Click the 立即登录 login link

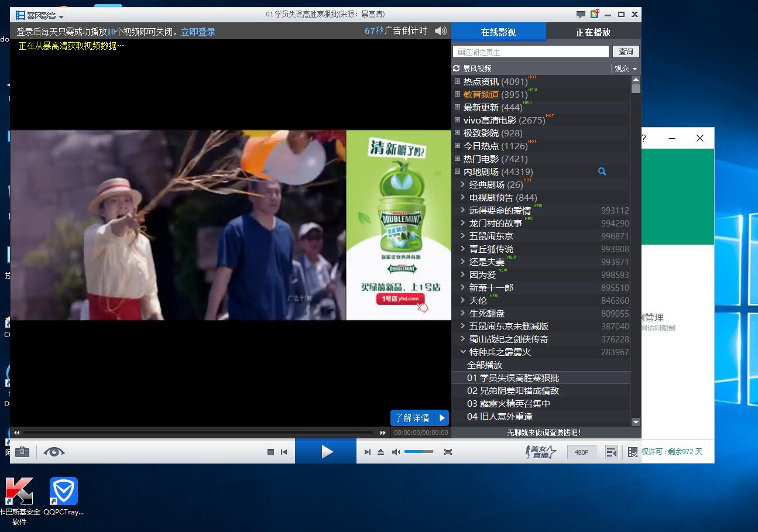[x=198, y=32]
